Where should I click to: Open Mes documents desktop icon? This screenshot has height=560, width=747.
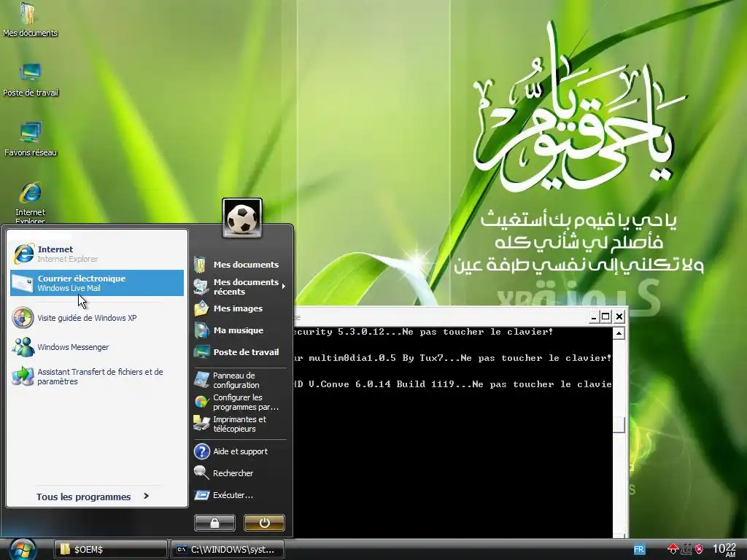pos(30,20)
